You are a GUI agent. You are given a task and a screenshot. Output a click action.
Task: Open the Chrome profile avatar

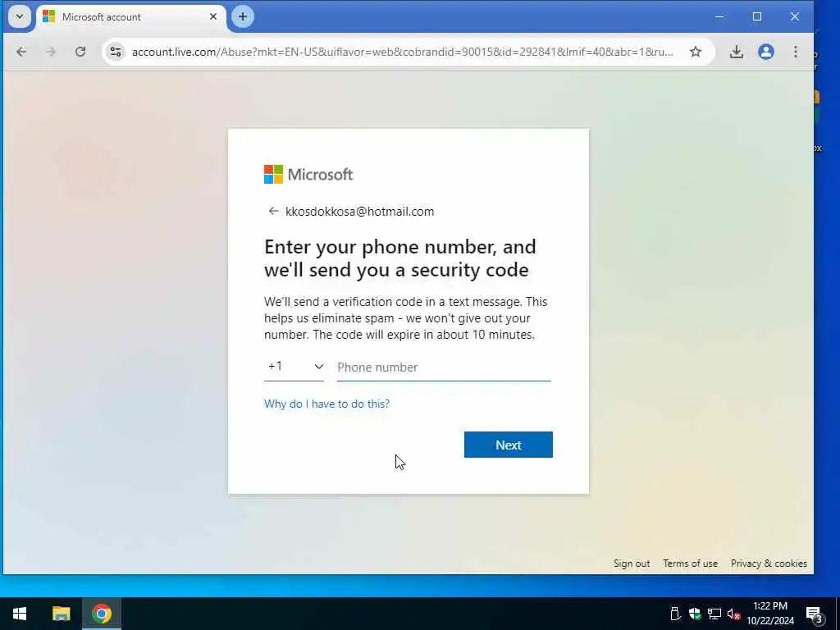[766, 52]
